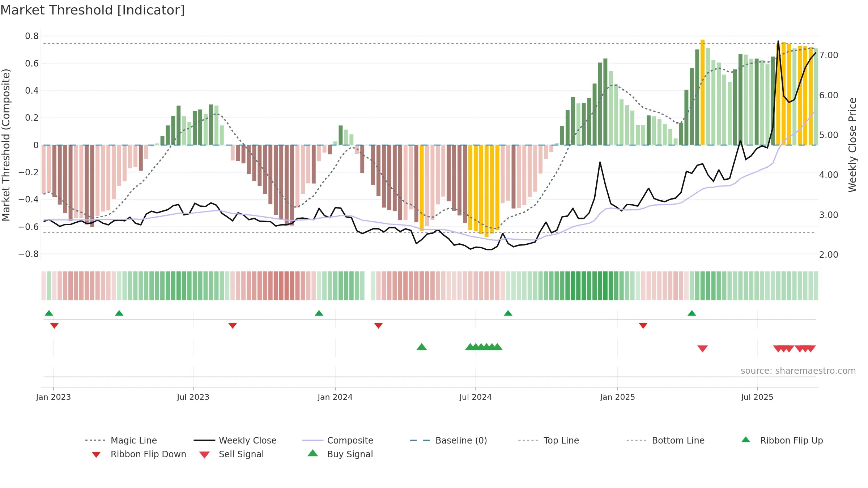Toggle the Composite legend entry
Viewport: 868px width, 488px height.
(337, 440)
